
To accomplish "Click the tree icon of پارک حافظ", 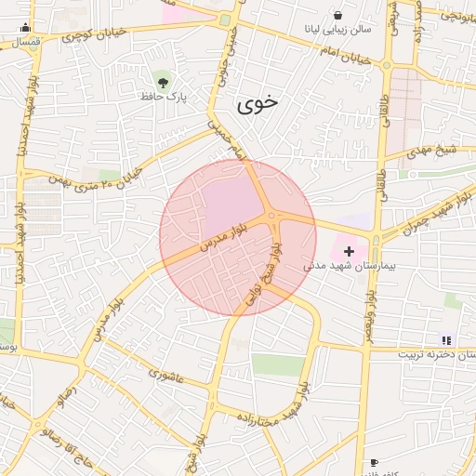I will pos(163,83).
